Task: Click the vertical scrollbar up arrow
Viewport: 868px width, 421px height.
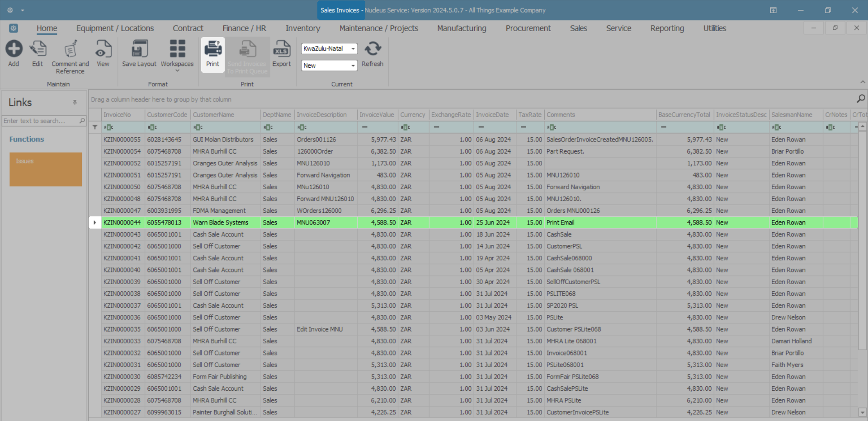Action: pyautogui.click(x=862, y=126)
